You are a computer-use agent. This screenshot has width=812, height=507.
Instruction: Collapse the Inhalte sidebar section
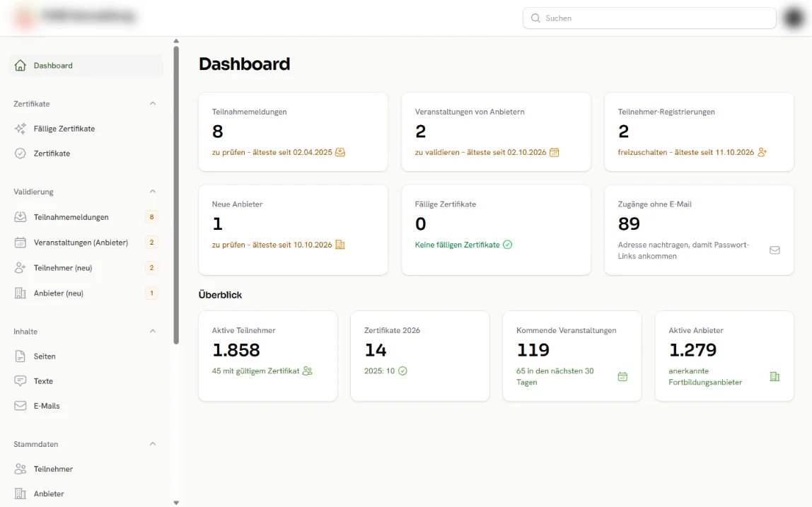[x=153, y=332]
